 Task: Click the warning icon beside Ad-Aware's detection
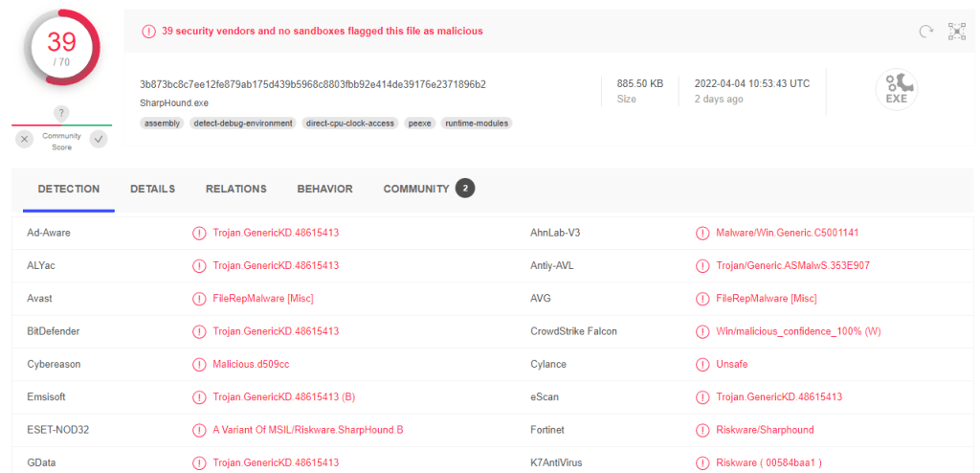click(x=199, y=233)
